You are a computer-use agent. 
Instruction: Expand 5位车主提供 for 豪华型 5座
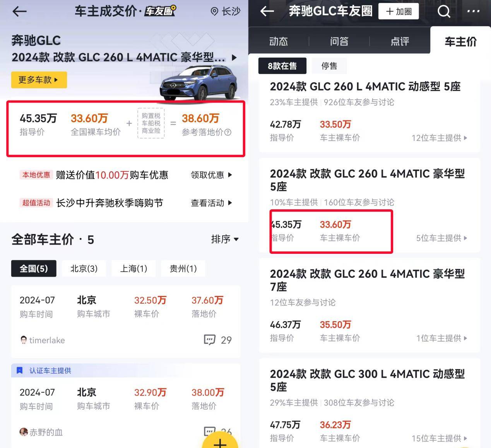pos(441,238)
